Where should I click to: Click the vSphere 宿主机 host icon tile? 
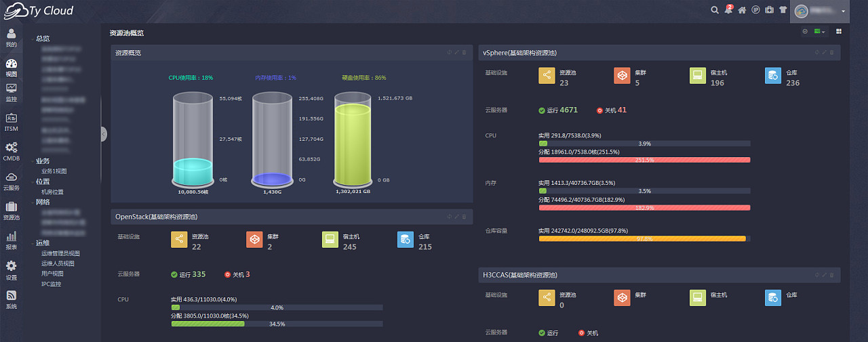tap(698, 76)
